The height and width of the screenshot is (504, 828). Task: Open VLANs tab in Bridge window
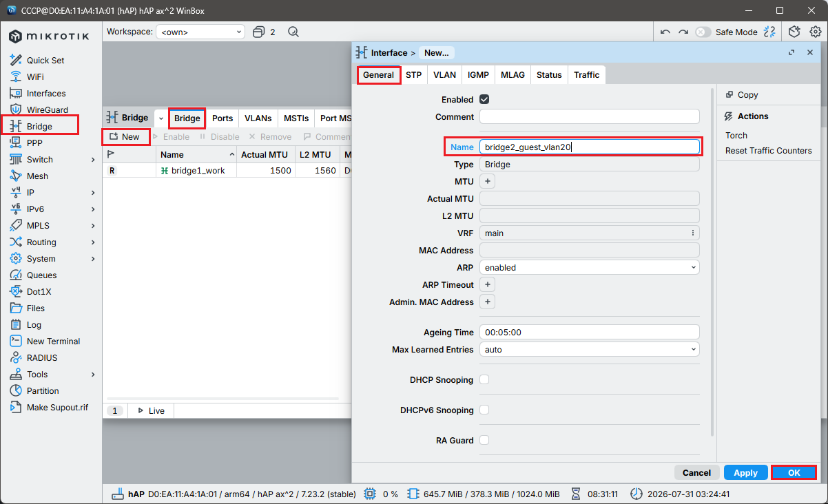pos(258,118)
